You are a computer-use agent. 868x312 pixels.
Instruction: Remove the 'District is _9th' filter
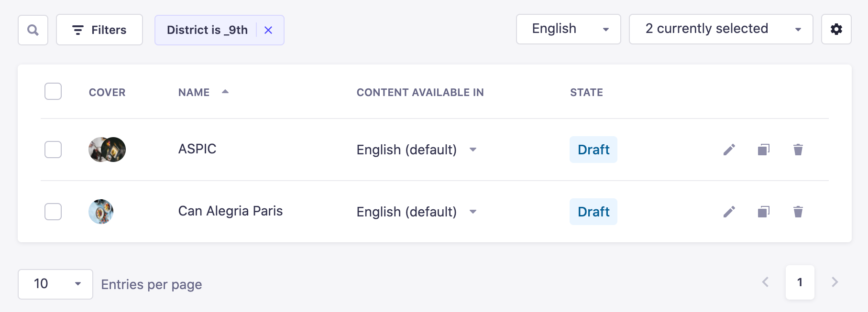(269, 30)
